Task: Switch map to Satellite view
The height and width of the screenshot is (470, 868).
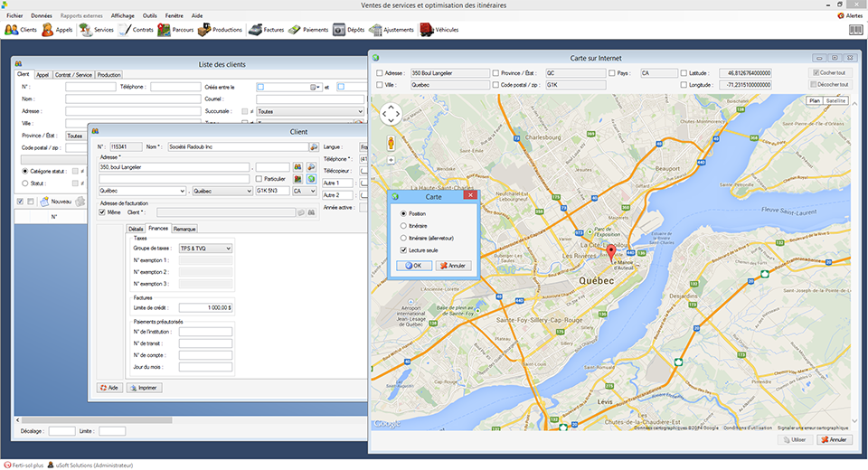Action: [x=835, y=100]
